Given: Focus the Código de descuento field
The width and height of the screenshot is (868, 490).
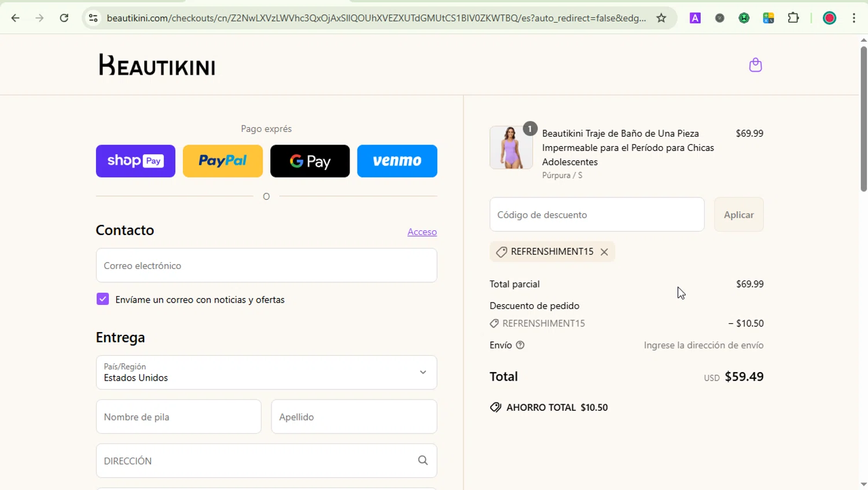Looking at the screenshot, I should coord(597,215).
